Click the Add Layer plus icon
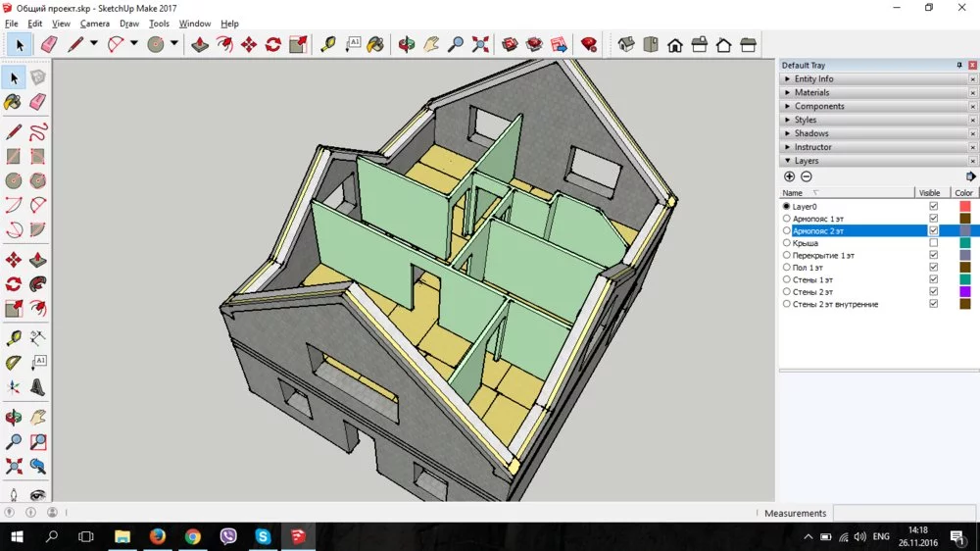The height and width of the screenshot is (551, 980). click(790, 176)
